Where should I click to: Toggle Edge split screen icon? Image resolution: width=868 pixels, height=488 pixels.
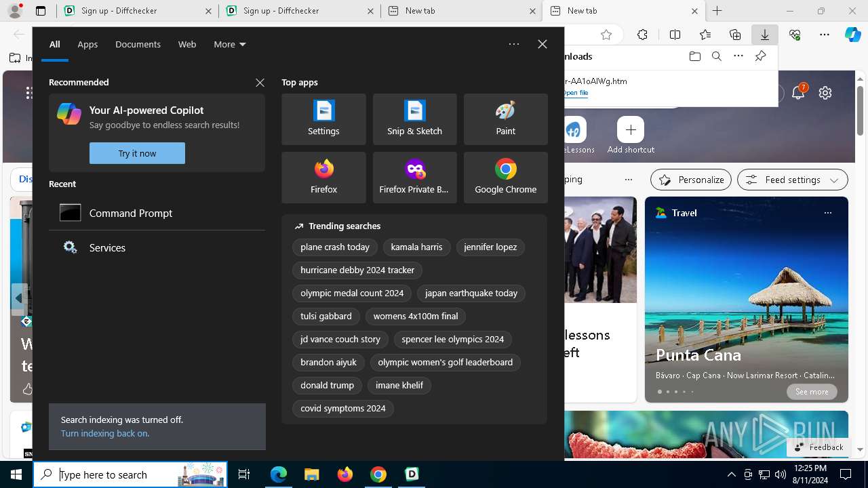click(675, 35)
